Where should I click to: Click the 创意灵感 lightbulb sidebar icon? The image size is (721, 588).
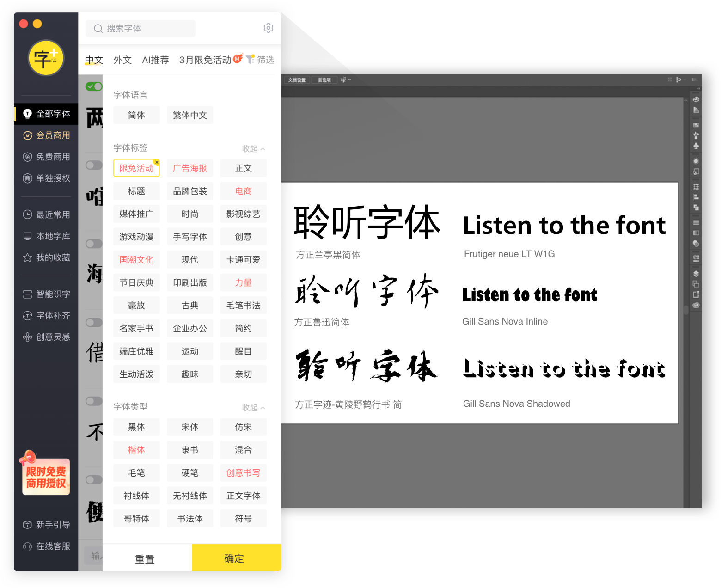tap(46, 337)
